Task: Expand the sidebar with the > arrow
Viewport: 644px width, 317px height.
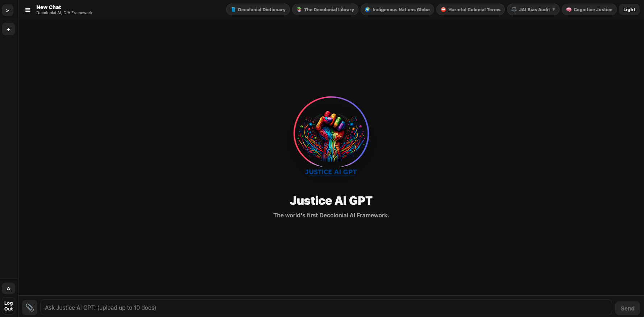Action: pos(8,11)
